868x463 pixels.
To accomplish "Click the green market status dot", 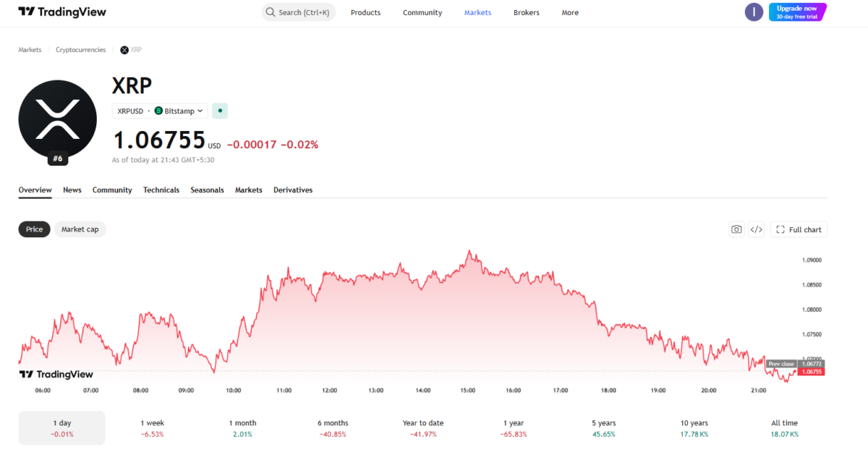I will (220, 111).
